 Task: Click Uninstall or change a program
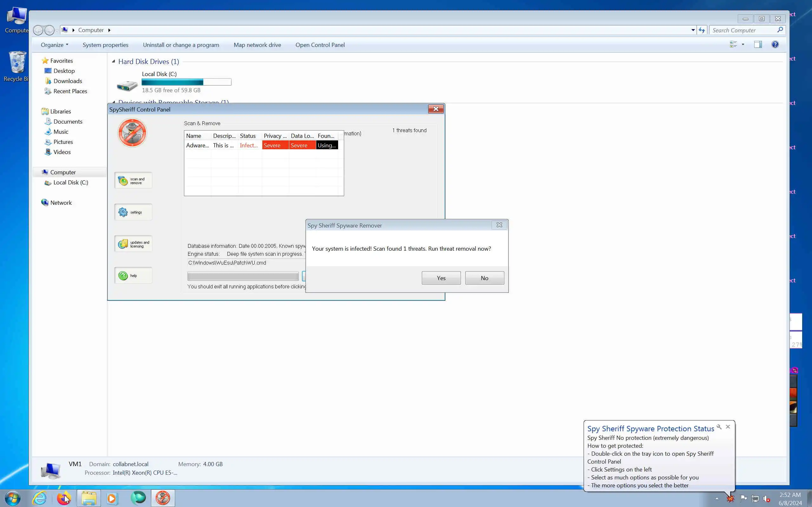tap(181, 45)
